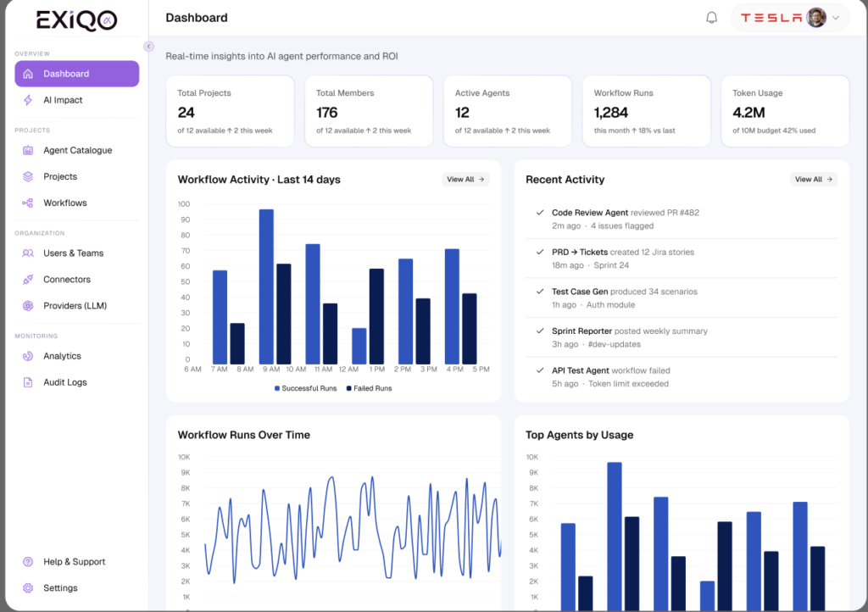The image size is (868, 612).
Task: Click the Audit Logs document icon
Action: [x=28, y=382]
